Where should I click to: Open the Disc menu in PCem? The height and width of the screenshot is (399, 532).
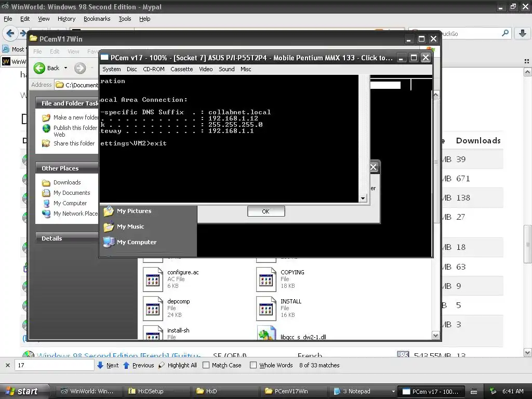click(131, 69)
